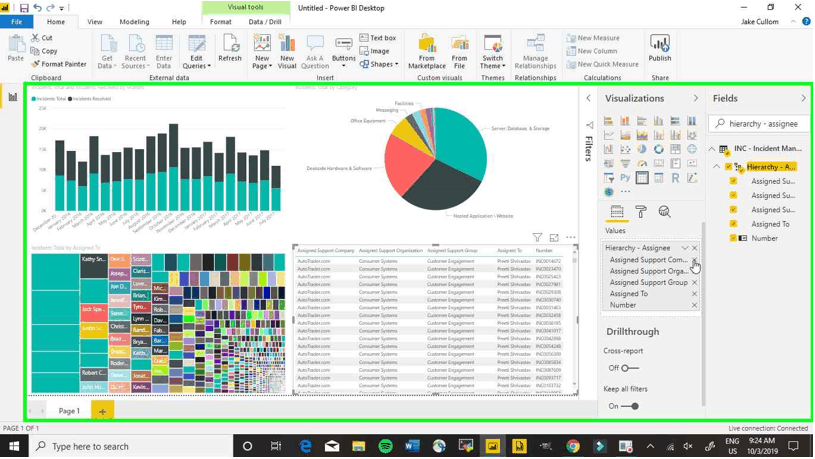Uncheck the Assigned To field checkbox
The image size is (815, 459).
click(x=733, y=224)
